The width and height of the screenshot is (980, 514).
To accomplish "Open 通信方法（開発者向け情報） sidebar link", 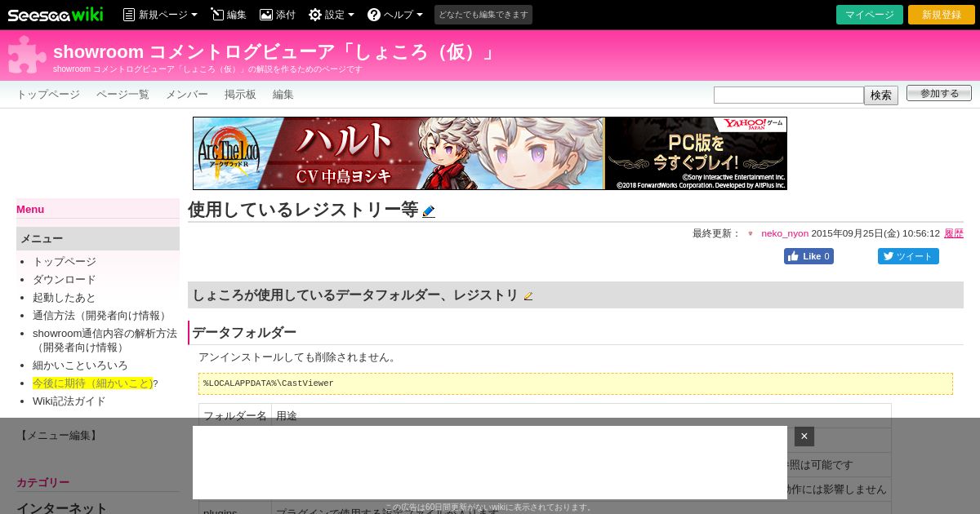I will pos(101,316).
